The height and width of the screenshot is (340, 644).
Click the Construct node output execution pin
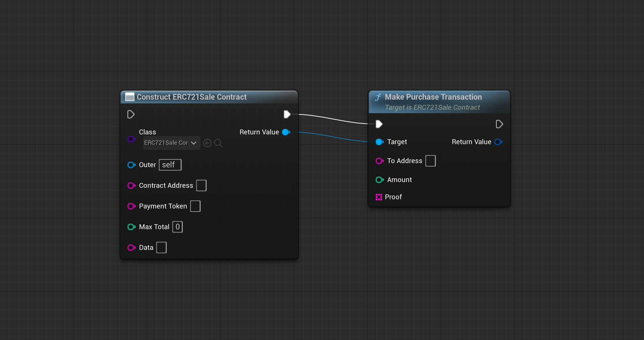coord(287,114)
